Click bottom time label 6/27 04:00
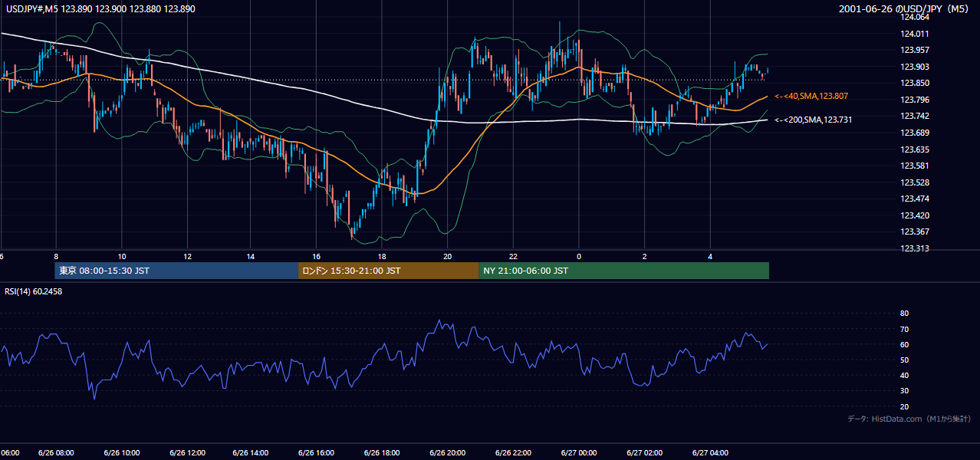The image size is (980, 460). pos(710,452)
